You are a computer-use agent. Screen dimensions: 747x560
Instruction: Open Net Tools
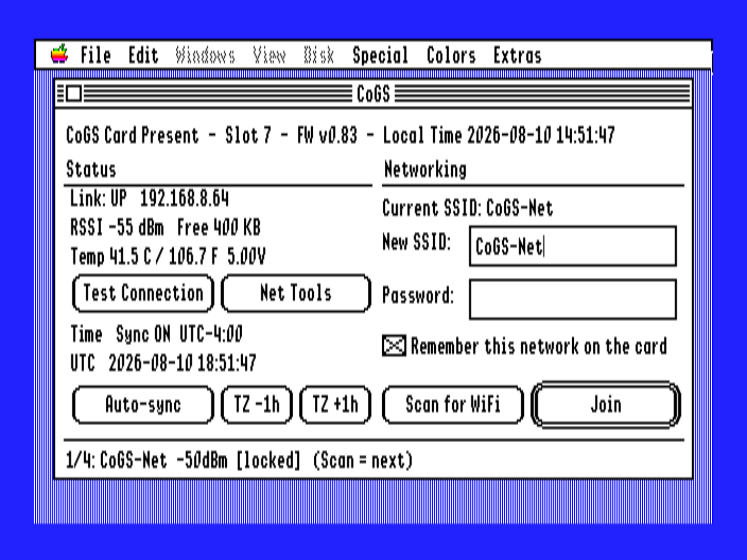pos(296,293)
